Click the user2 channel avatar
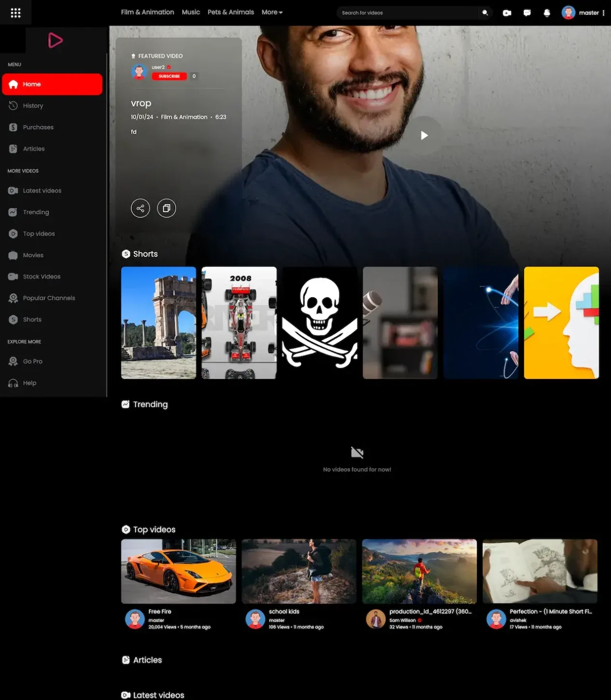The image size is (611, 700). tap(139, 72)
